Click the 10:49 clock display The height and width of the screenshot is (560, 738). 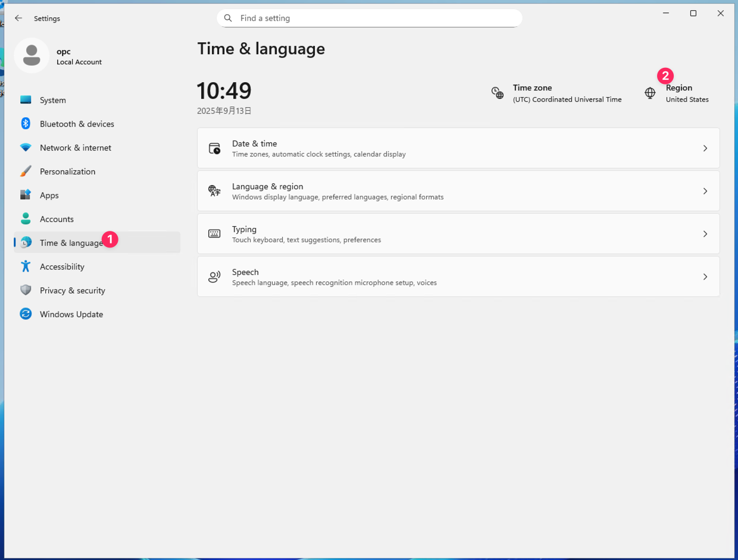click(x=224, y=91)
